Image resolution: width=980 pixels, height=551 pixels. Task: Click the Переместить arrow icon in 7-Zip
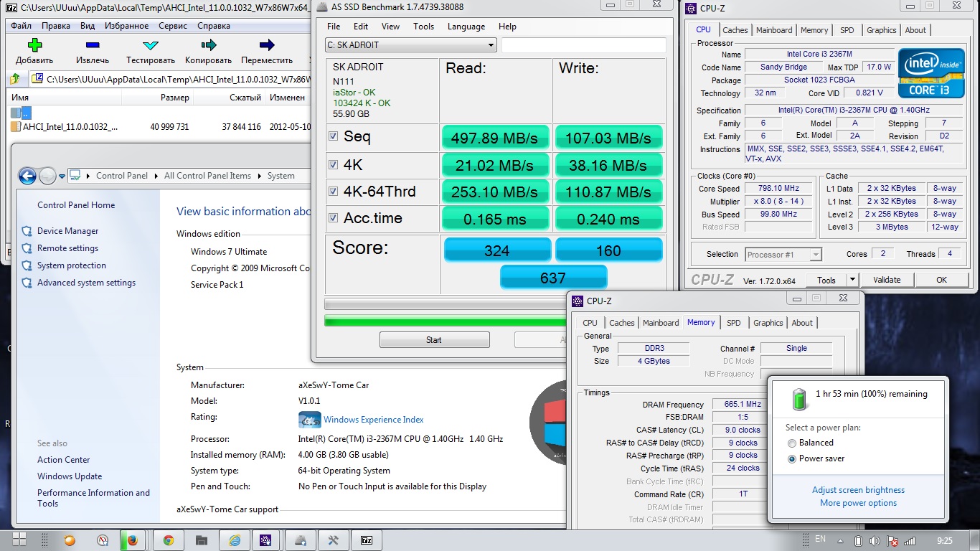[x=267, y=45]
